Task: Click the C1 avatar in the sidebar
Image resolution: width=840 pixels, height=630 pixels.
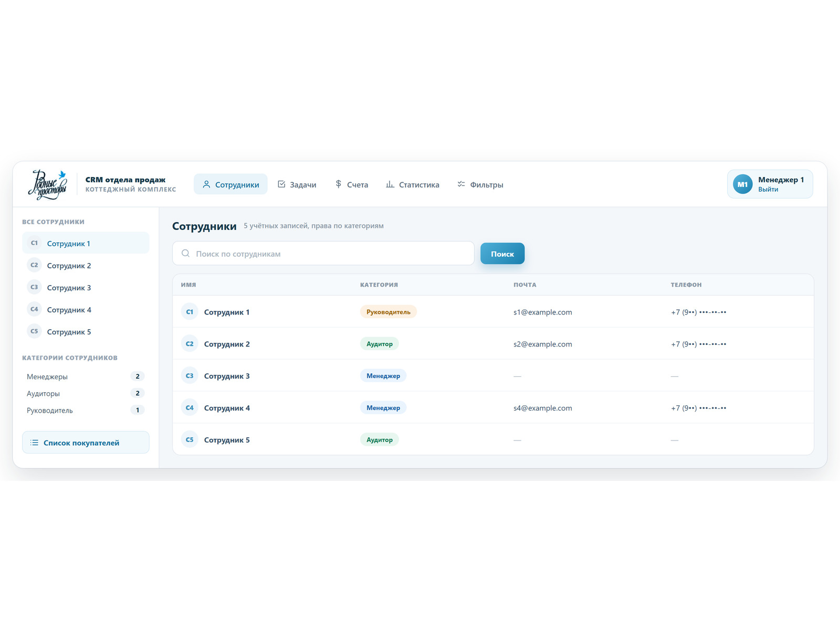Action: pos(34,243)
